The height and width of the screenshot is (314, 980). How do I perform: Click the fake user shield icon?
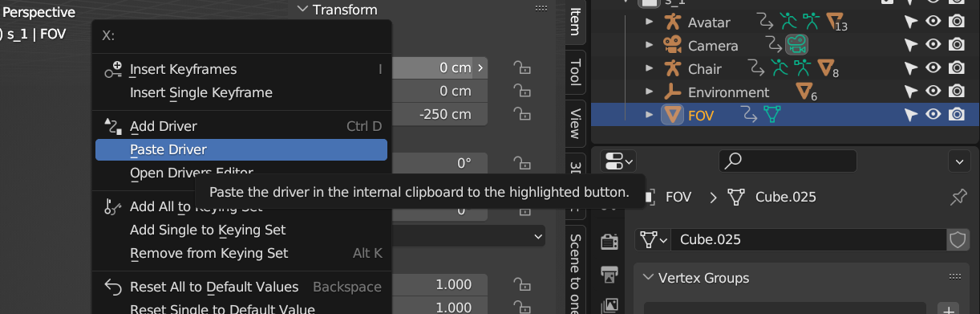tap(958, 239)
